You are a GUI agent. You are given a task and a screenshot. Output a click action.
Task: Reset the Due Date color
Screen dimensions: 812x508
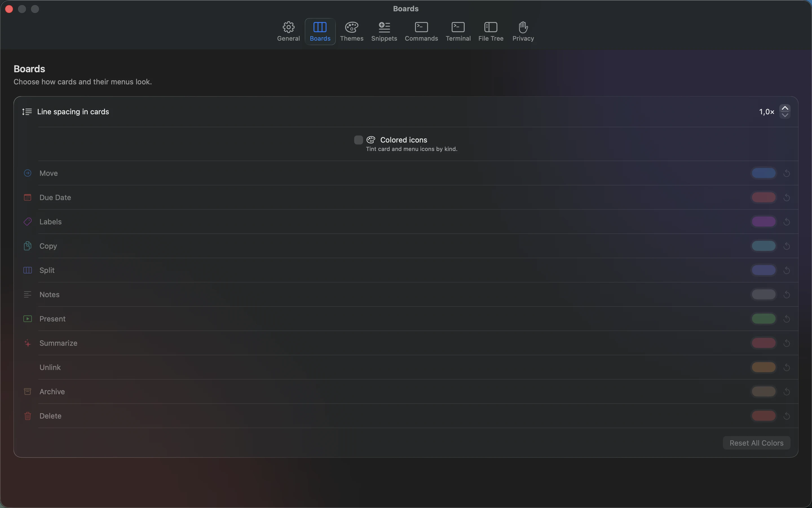(787, 198)
